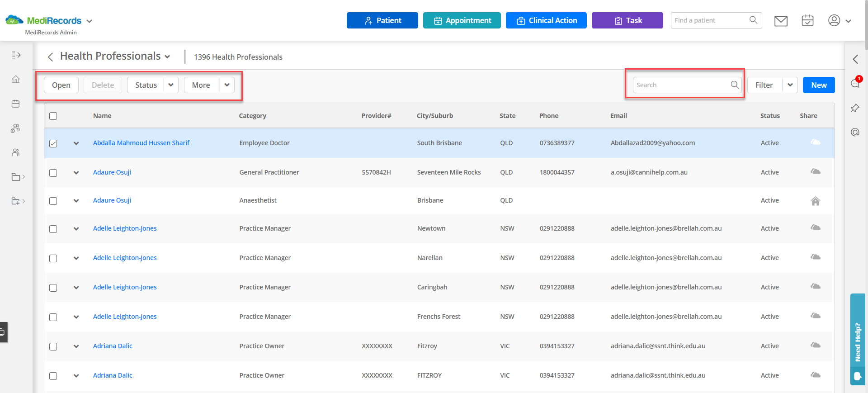Expand the Adaure Osuji Anaesthetist row
This screenshot has height=393, width=868.
tap(76, 201)
